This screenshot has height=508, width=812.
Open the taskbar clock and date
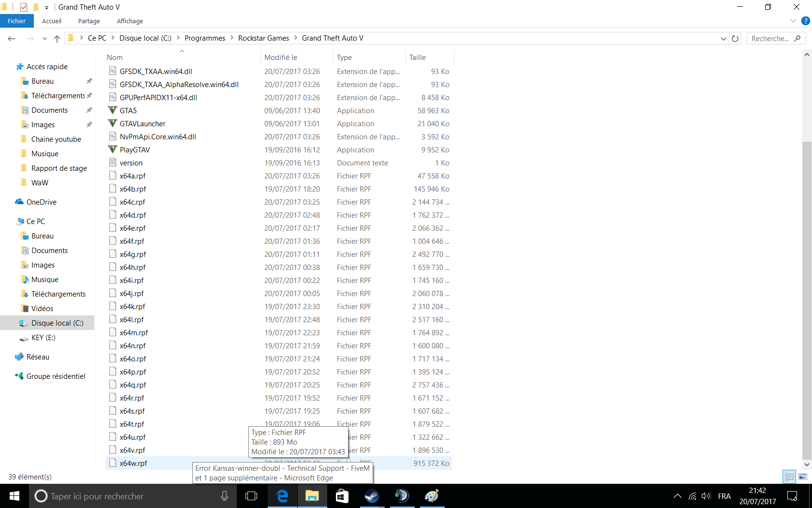757,496
